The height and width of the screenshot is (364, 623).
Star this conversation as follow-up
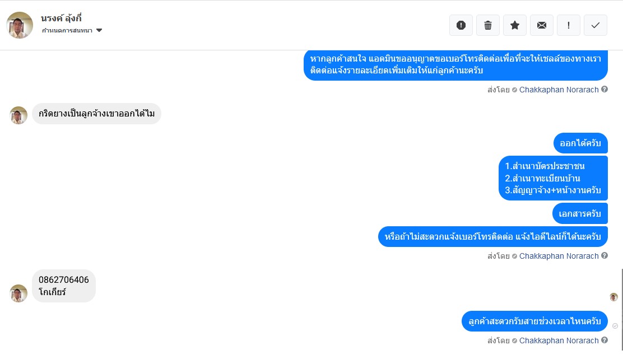pos(515,25)
